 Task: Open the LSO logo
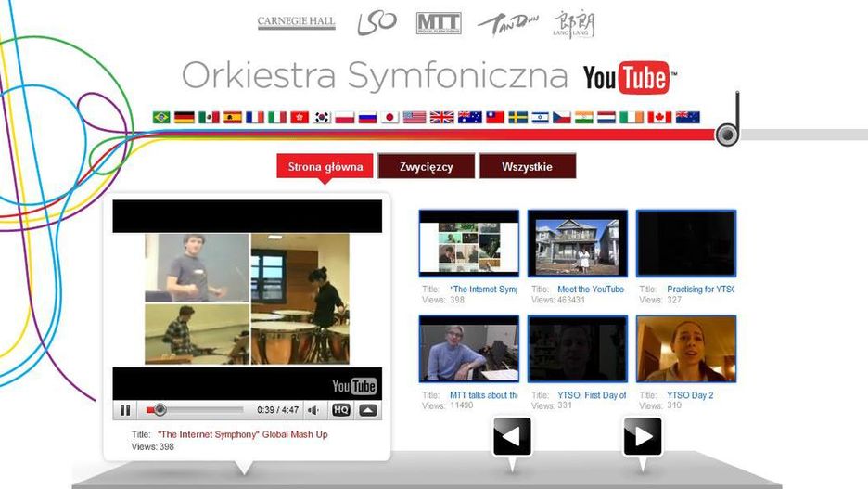click(377, 23)
